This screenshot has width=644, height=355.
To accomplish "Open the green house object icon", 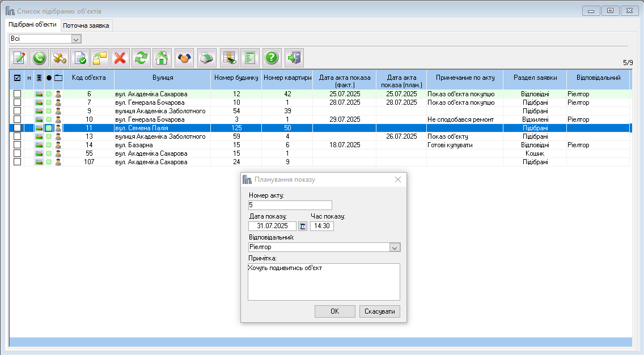I will 162,57.
